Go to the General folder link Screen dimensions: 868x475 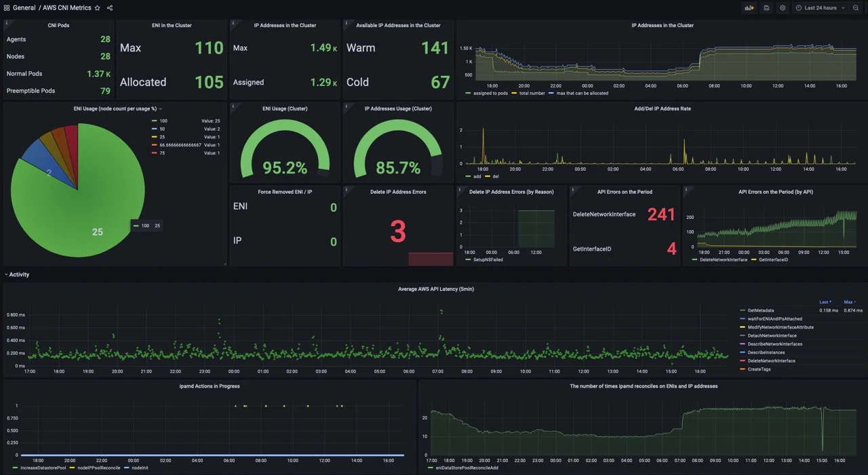point(24,8)
